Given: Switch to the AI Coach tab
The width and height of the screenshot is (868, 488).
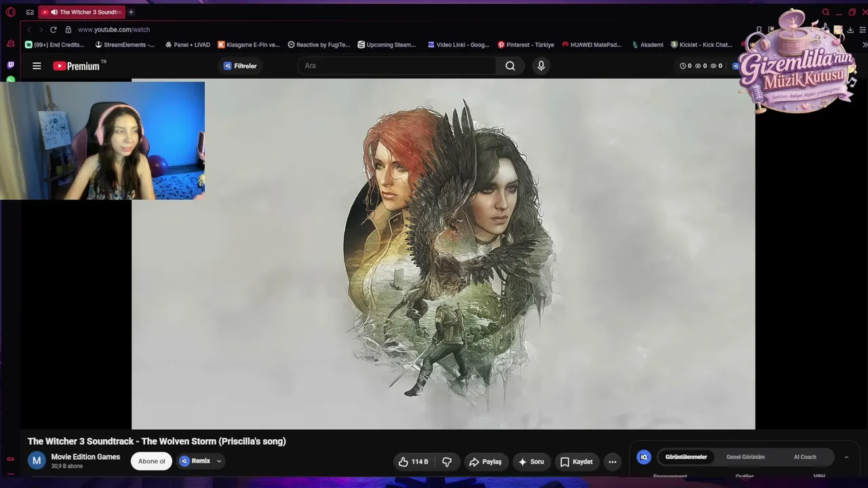Looking at the screenshot, I should pos(805,457).
